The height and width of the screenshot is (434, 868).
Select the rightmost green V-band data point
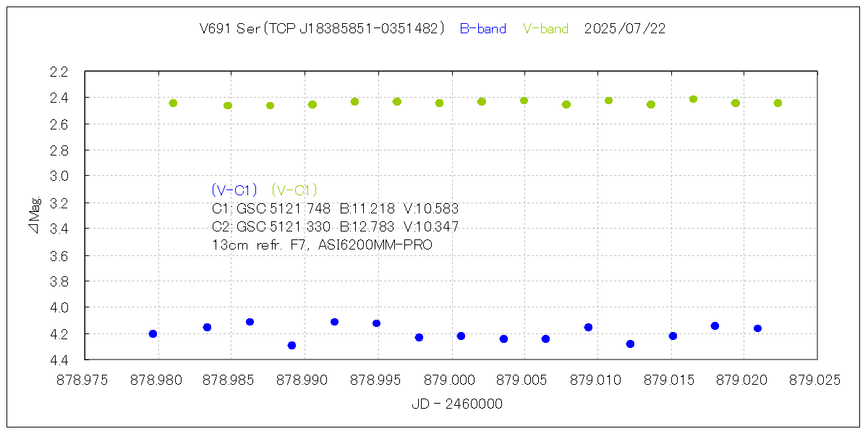pos(778,103)
